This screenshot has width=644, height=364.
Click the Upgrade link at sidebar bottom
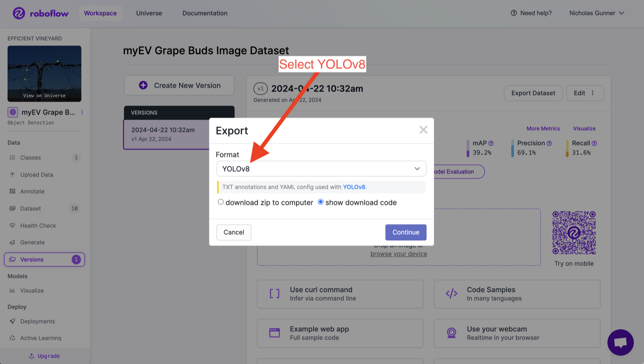click(x=44, y=356)
